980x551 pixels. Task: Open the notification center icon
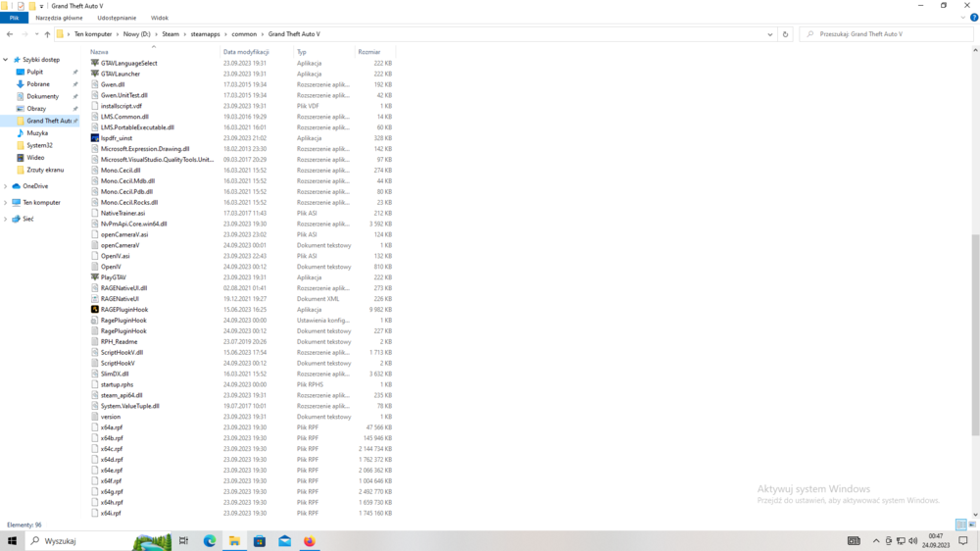click(x=963, y=541)
